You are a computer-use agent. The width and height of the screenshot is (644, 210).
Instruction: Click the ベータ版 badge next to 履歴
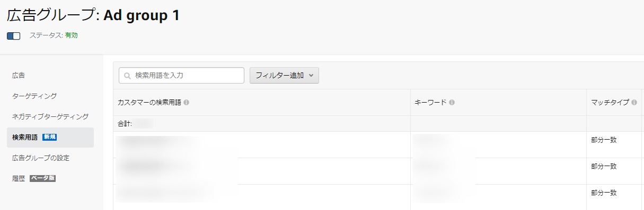pos(42,178)
